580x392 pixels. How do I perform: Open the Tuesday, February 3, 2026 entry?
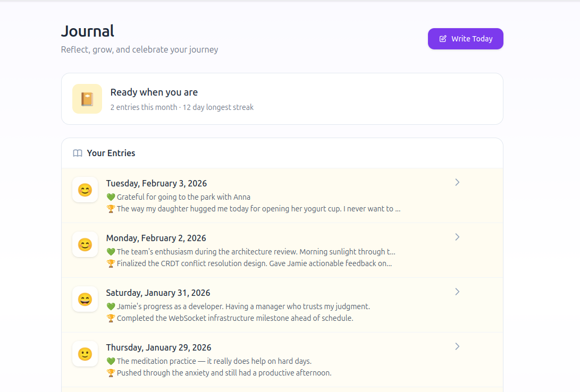[x=282, y=195]
